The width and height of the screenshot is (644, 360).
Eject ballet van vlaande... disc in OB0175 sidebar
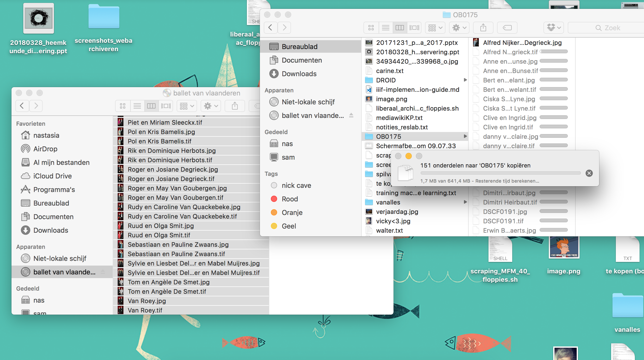(x=351, y=115)
